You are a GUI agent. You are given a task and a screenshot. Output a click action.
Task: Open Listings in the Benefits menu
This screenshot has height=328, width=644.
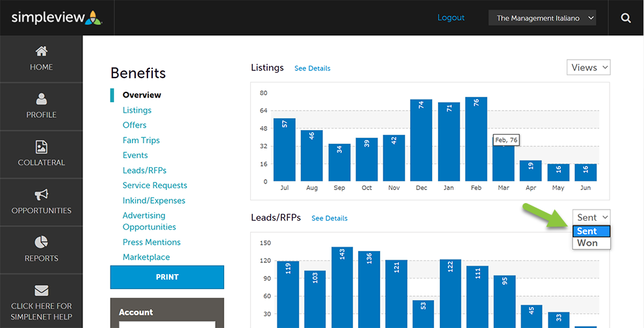137,110
